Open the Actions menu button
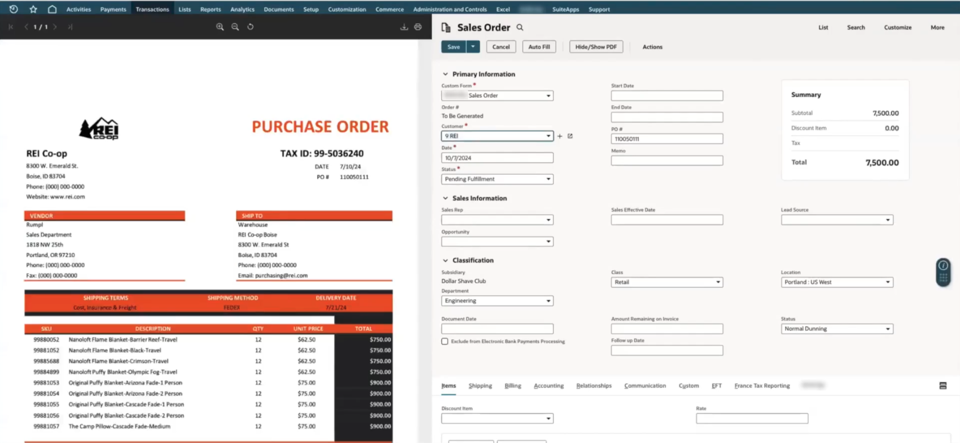Screen dimensions: 960x443 coord(652,47)
